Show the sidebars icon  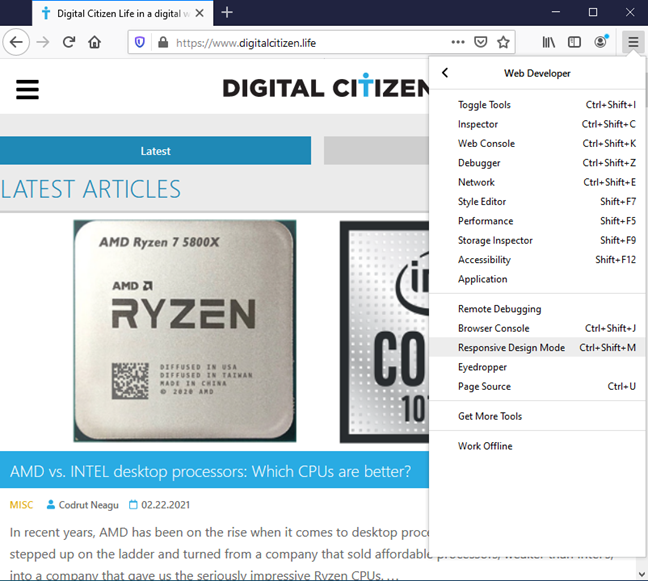tap(574, 42)
